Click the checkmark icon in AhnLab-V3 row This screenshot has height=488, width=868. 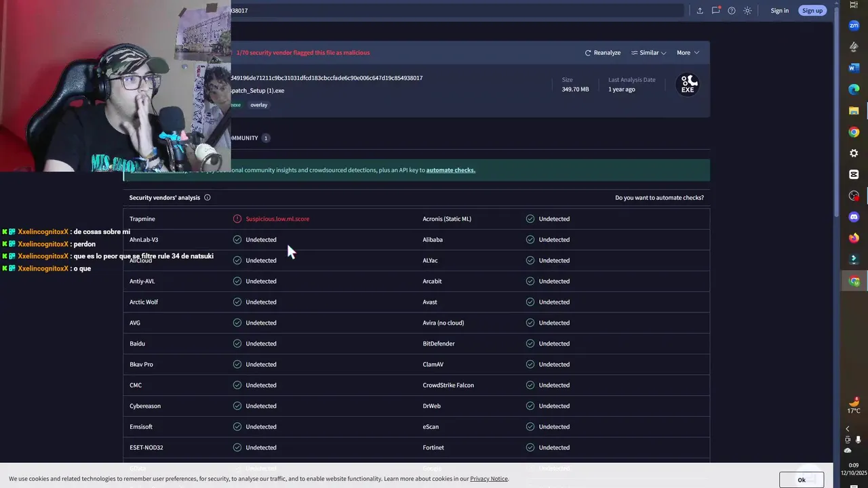click(237, 240)
